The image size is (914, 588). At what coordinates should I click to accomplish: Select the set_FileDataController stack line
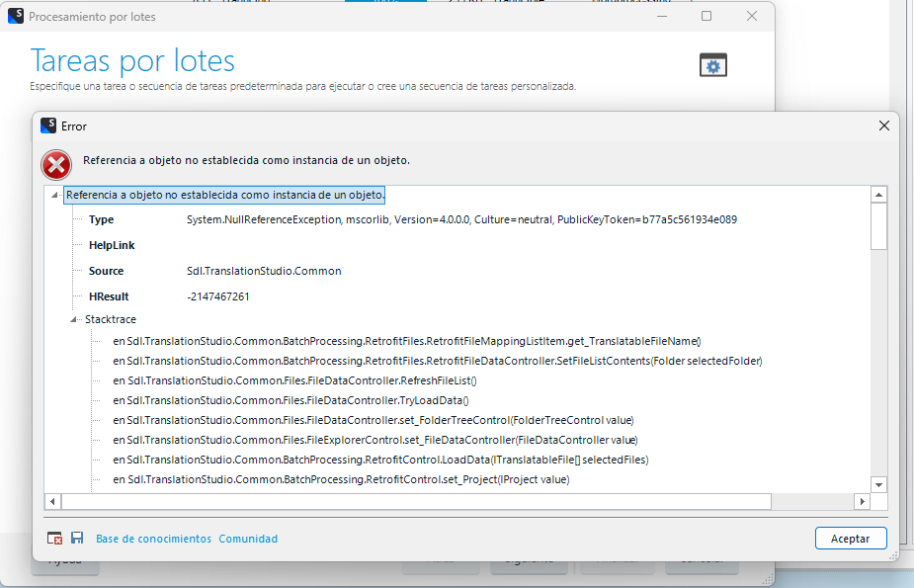(x=375, y=440)
